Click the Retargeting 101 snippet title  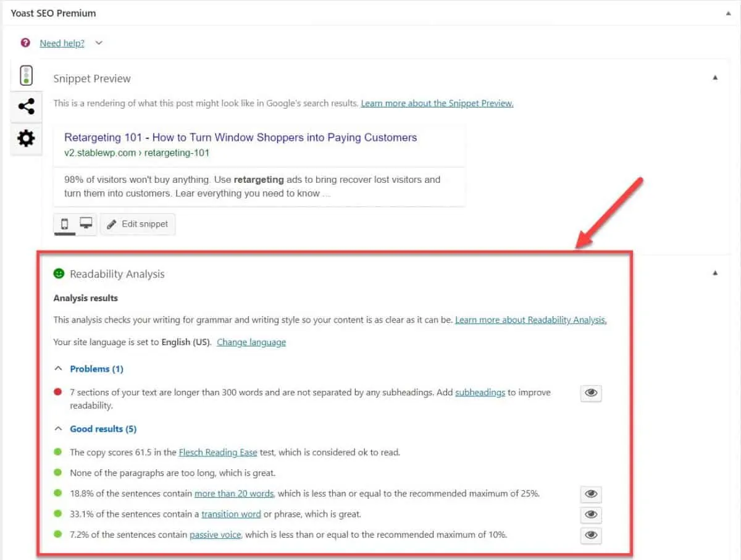tap(240, 138)
